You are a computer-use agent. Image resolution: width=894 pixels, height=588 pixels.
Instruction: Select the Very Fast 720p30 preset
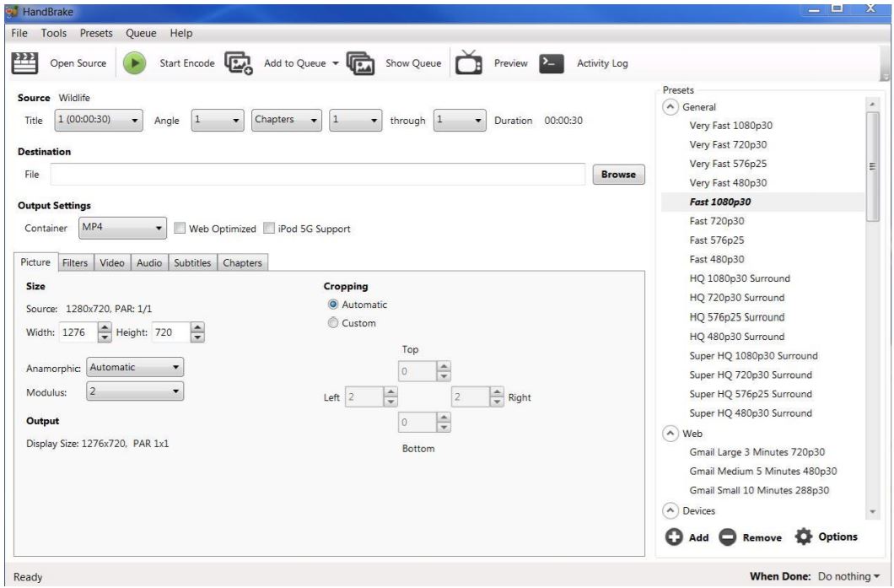(728, 145)
